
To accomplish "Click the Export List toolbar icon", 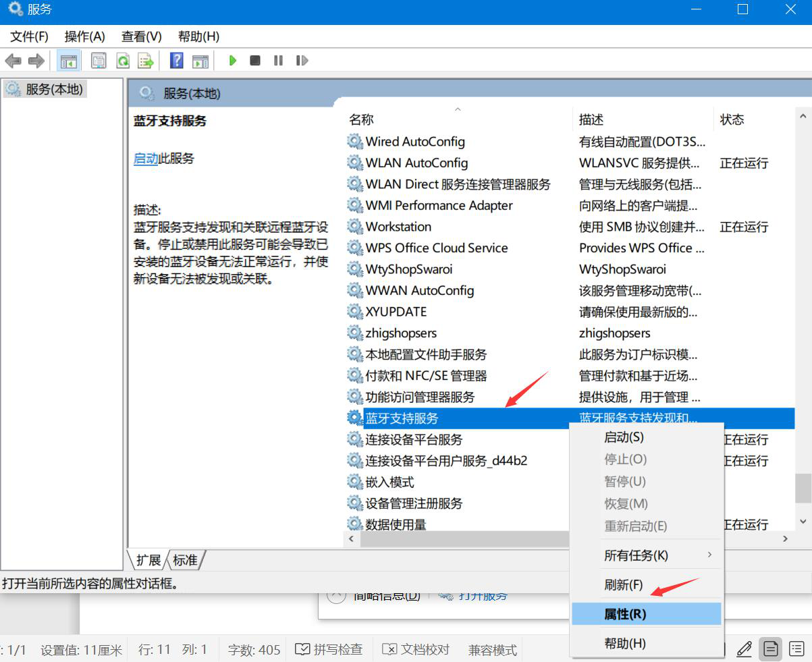I will point(146,61).
